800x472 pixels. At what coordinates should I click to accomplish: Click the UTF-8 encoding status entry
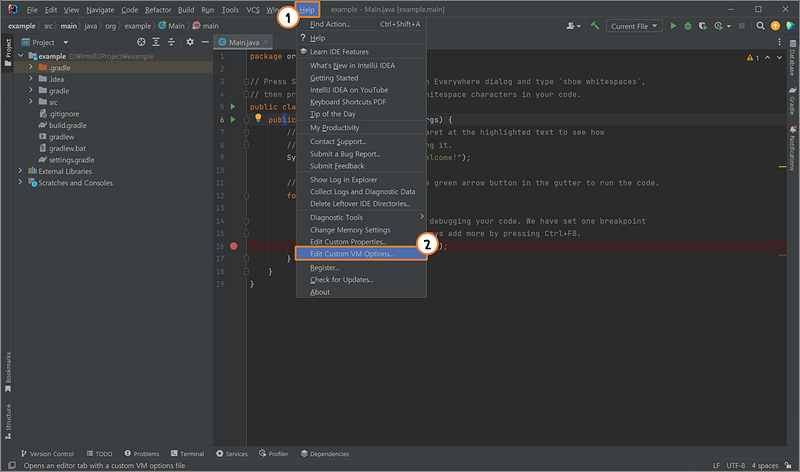[x=736, y=465]
